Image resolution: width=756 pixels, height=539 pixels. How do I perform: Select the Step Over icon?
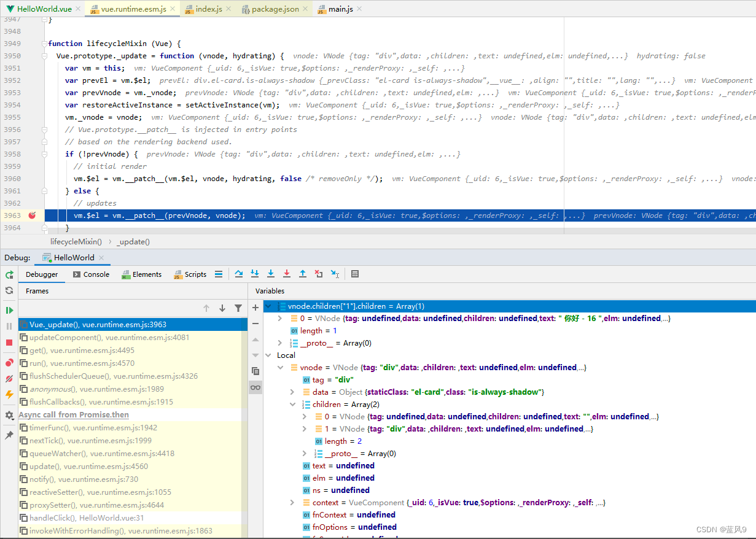(x=240, y=274)
